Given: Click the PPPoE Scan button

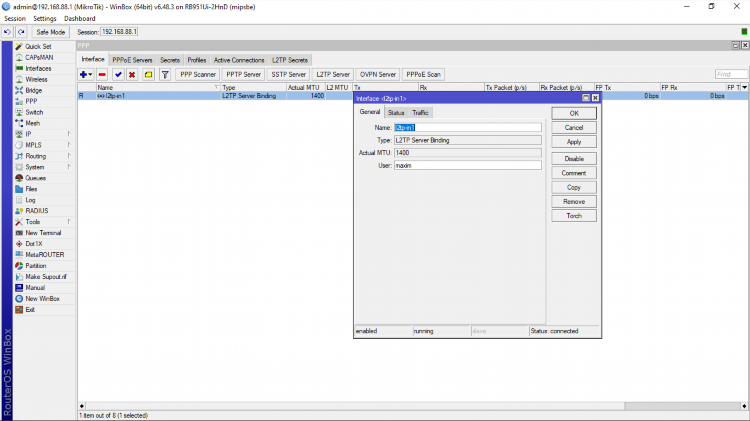Looking at the screenshot, I should (423, 75).
